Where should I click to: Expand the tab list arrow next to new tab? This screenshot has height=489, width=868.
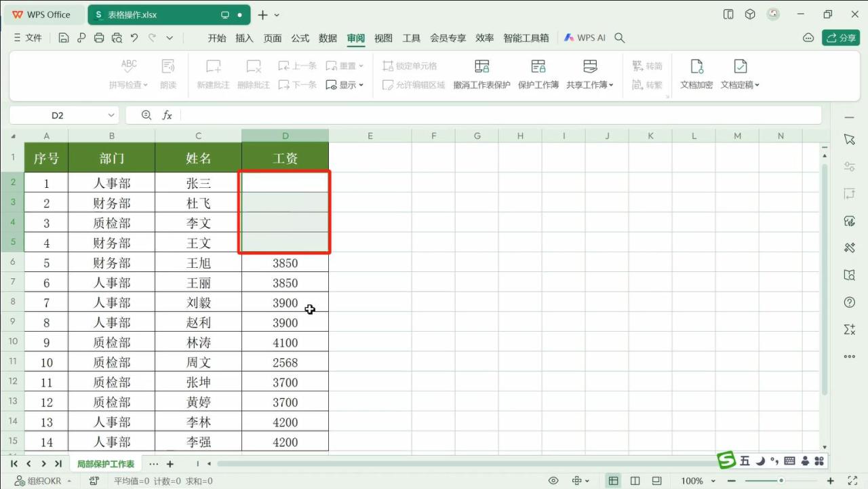pyautogui.click(x=277, y=15)
